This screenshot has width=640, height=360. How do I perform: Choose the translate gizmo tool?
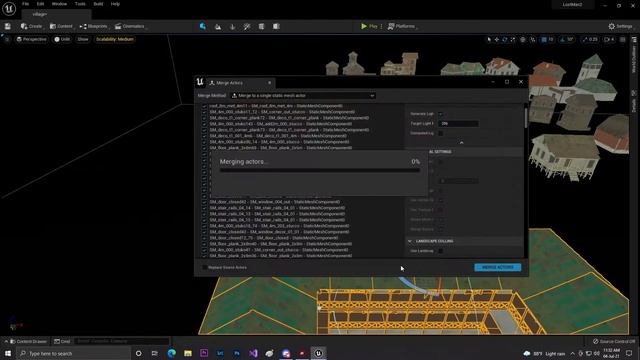[x=497, y=40]
